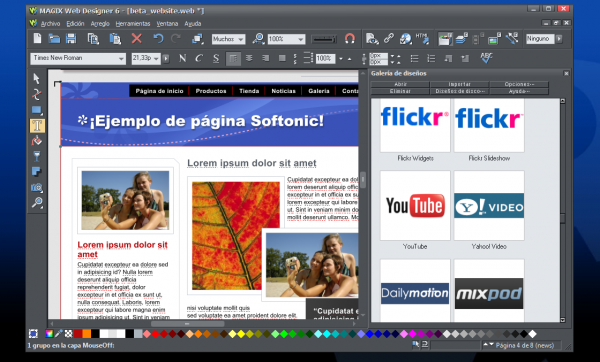Save the website with the floppy disk icon

click(71, 39)
